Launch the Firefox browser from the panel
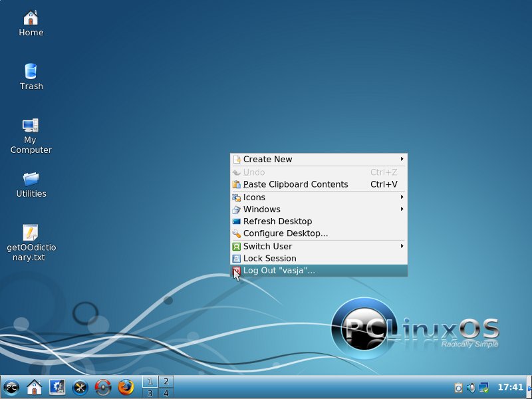This screenshot has height=399, width=532. click(126, 387)
